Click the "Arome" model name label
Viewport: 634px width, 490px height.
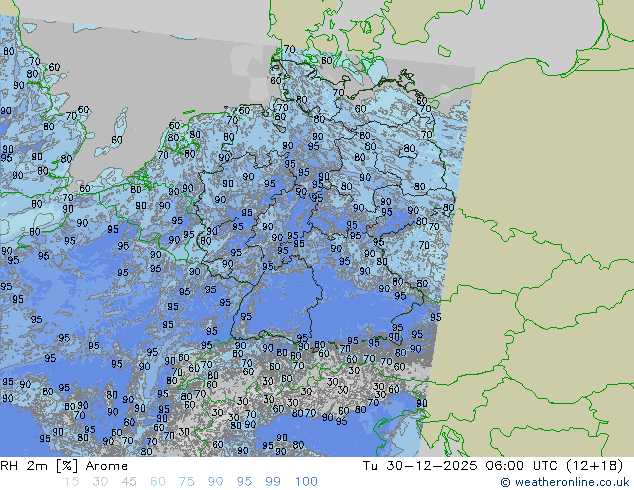click(107, 466)
